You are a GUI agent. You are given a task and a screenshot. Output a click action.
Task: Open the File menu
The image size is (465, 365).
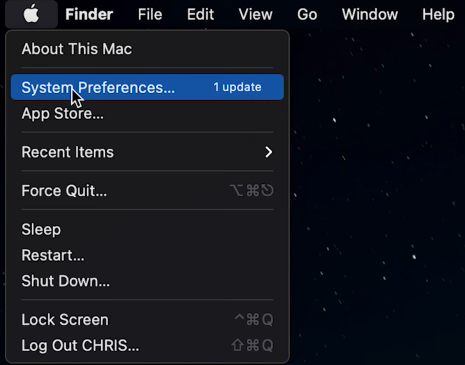click(150, 15)
